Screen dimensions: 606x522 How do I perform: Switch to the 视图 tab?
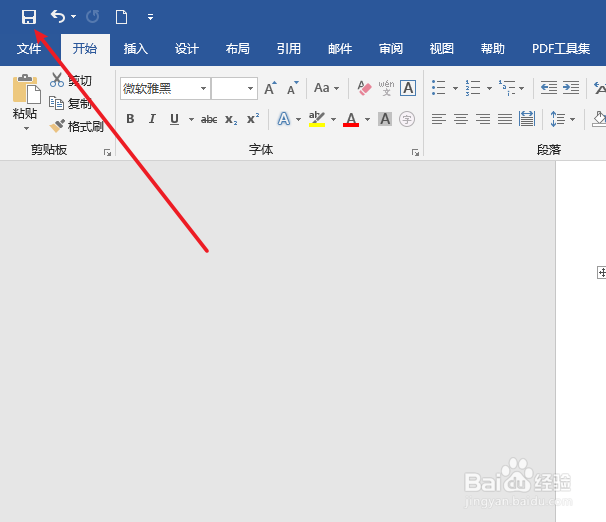pyautogui.click(x=442, y=49)
